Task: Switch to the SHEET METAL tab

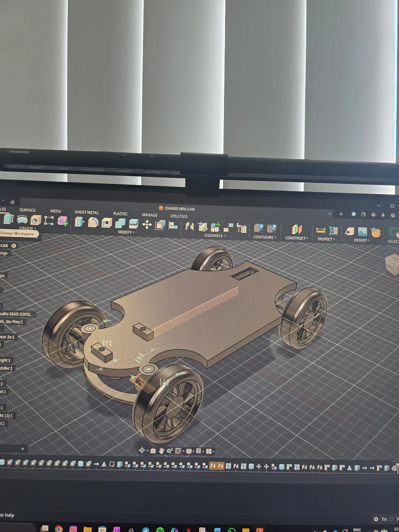Action: click(x=87, y=212)
